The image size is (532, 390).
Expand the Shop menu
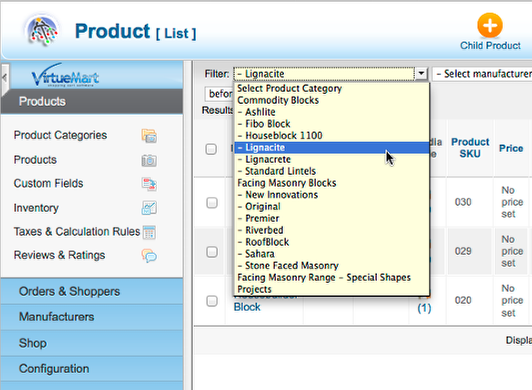pyautogui.click(x=92, y=343)
